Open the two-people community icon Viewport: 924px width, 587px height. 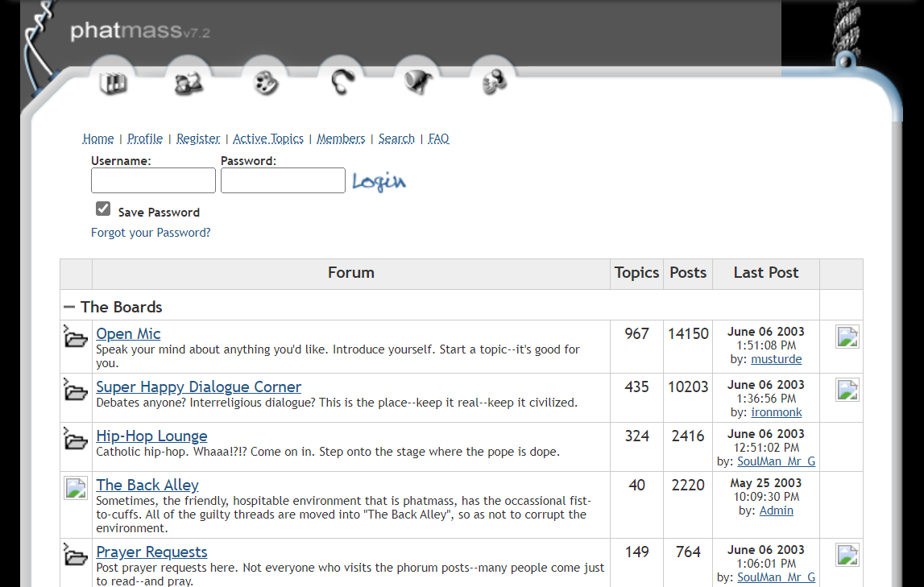[189, 83]
